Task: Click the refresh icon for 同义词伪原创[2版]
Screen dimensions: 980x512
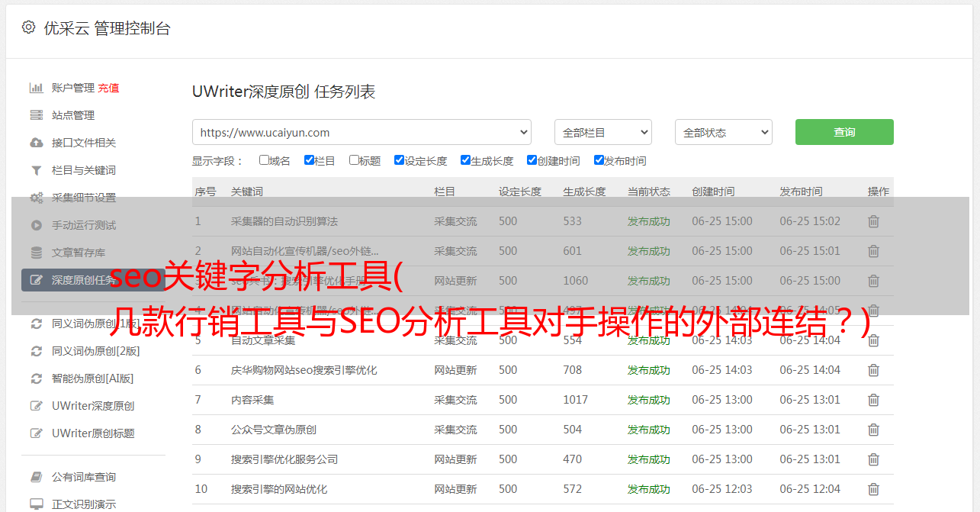Action: (36, 351)
